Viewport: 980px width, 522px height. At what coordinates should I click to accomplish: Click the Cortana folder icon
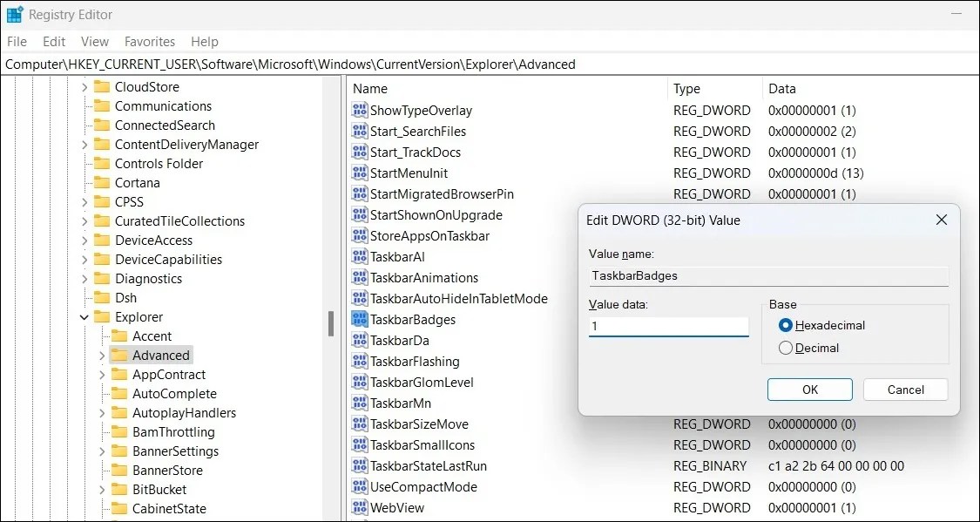point(102,183)
